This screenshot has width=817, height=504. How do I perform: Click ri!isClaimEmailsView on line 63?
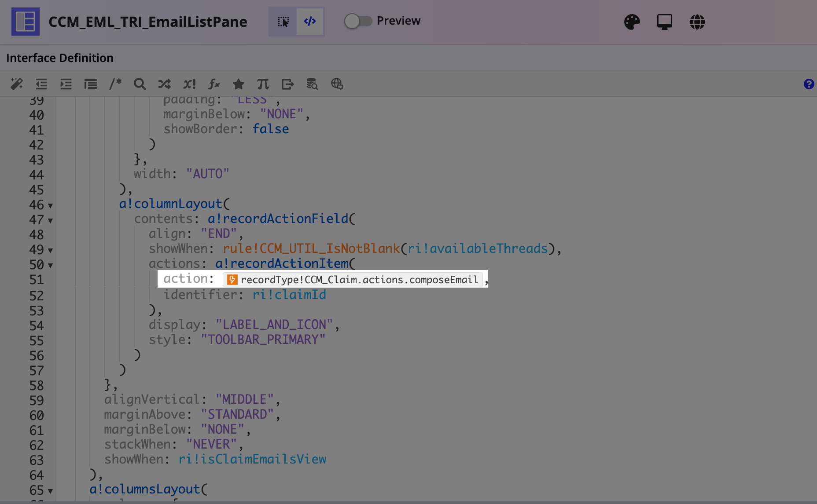pyautogui.click(x=252, y=459)
